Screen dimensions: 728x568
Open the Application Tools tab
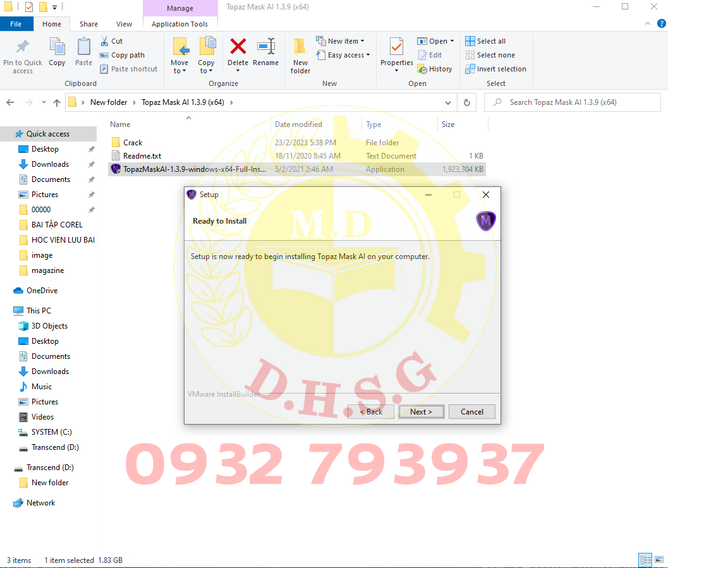[179, 24]
